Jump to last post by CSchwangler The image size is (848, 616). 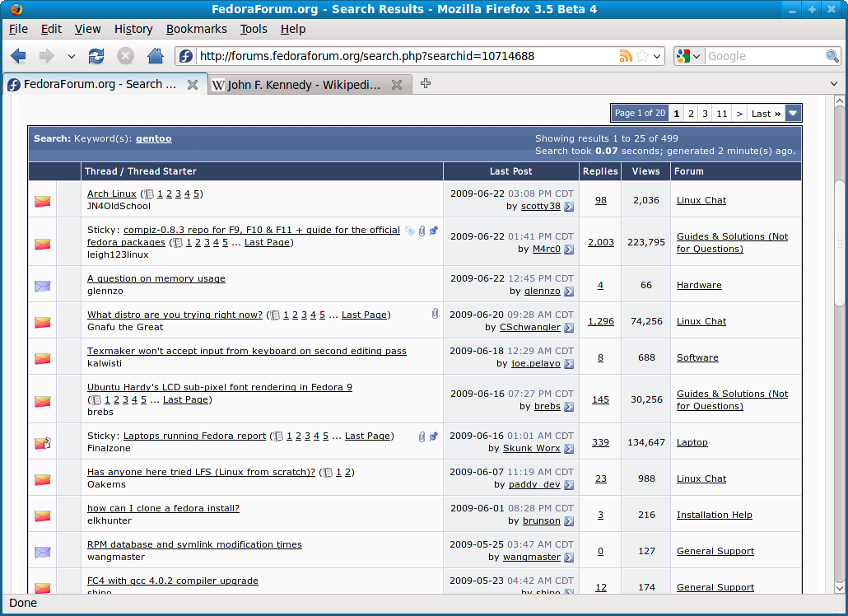point(569,328)
